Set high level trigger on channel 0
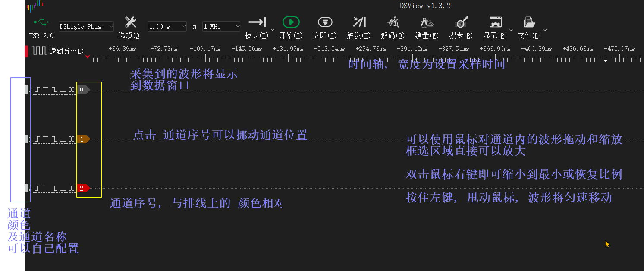 coord(46,90)
